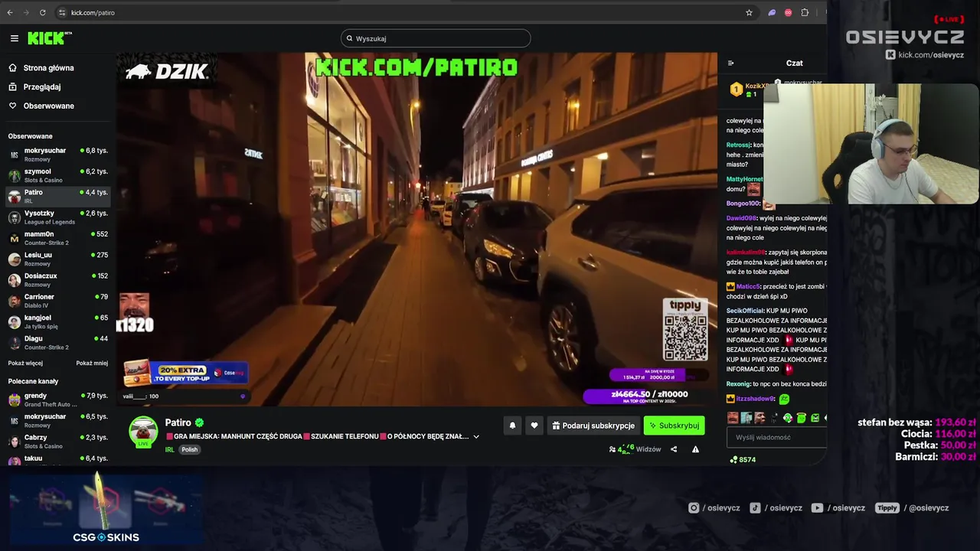Click Matic5 username in chat
The height and width of the screenshot is (551, 980).
tap(747, 286)
